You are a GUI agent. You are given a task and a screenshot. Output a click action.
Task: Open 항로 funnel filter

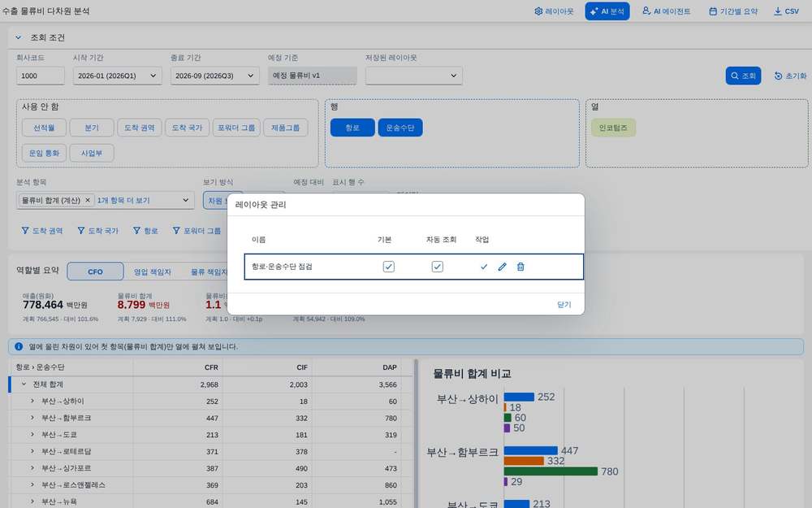click(145, 231)
